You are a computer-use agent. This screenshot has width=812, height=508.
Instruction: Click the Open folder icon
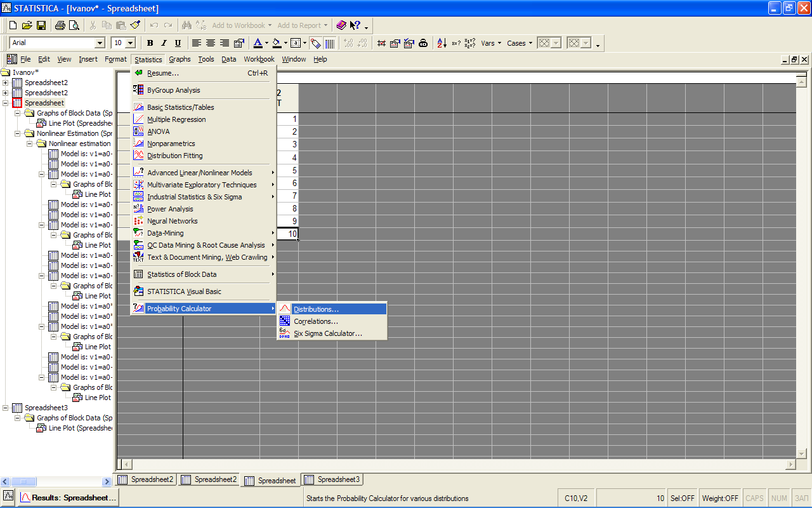[27, 25]
